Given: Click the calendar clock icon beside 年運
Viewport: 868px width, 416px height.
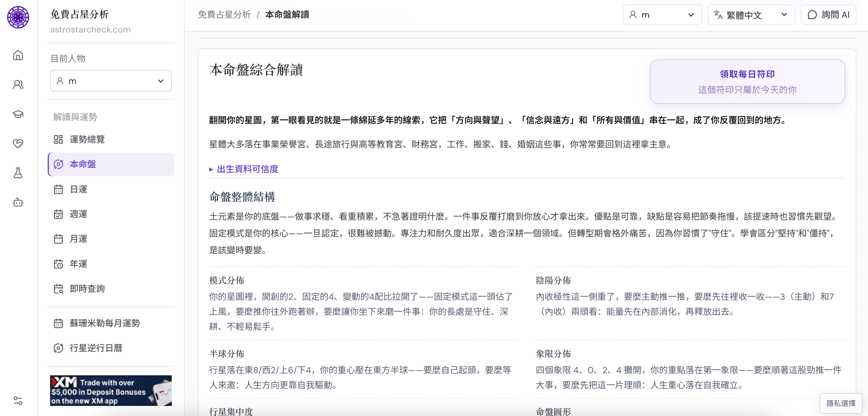Looking at the screenshot, I should pyautogui.click(x=58, y=264).
